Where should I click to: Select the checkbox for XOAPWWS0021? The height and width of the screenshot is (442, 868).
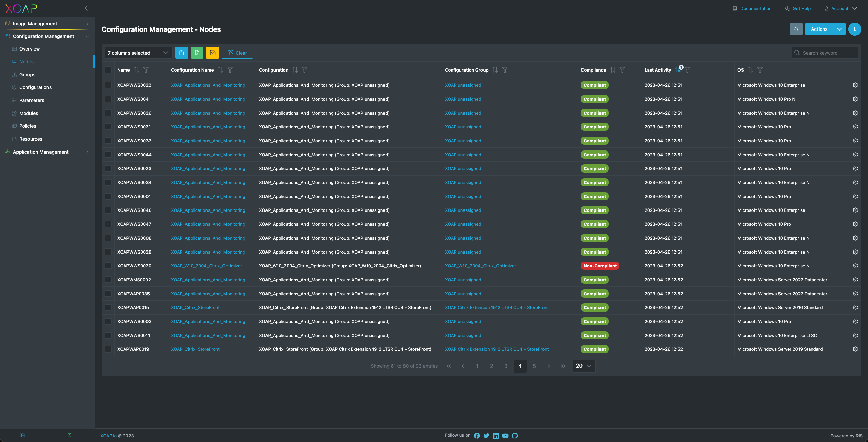click(x=108, y=127)
